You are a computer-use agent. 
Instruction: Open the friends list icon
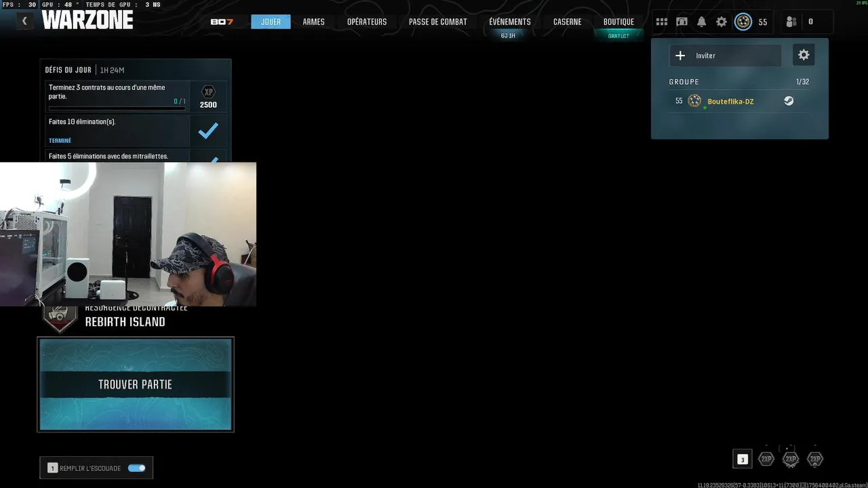coord(791,22)
